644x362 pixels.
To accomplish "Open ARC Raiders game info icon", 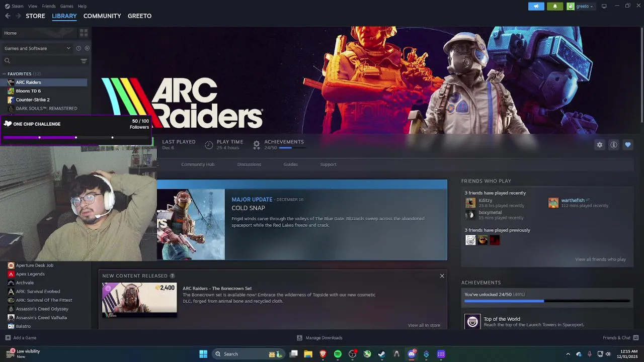I will tap(614, 145).
